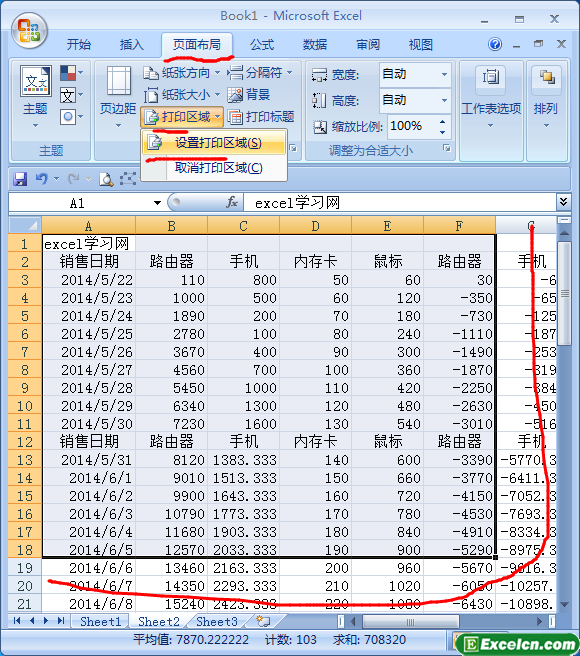
Task: Go to first sheet navigation arrow
Action: [x=17, y=621]
